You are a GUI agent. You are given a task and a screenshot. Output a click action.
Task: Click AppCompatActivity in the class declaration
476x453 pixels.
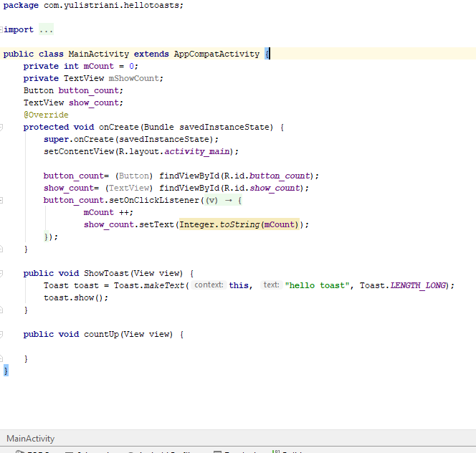tap(216, 54)
